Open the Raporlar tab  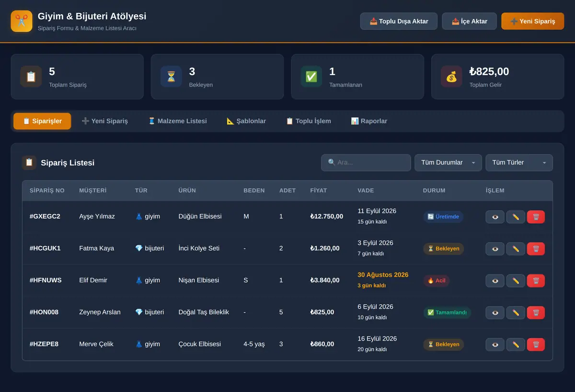369,121
